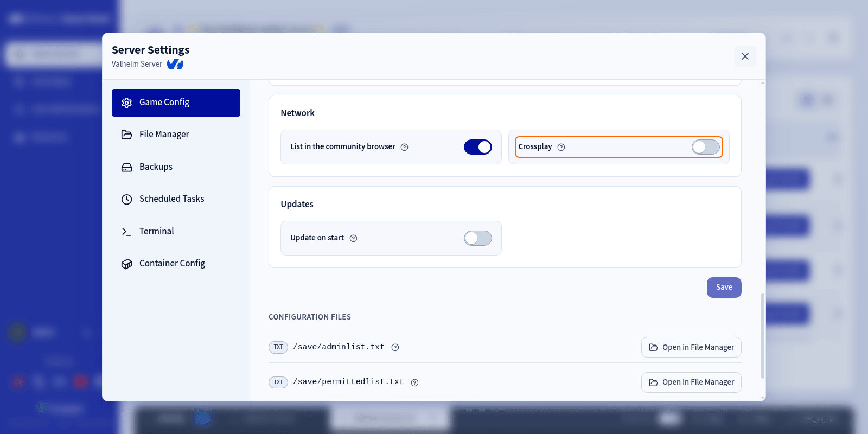Disable List in the community browser

click(x=478, y=147)
